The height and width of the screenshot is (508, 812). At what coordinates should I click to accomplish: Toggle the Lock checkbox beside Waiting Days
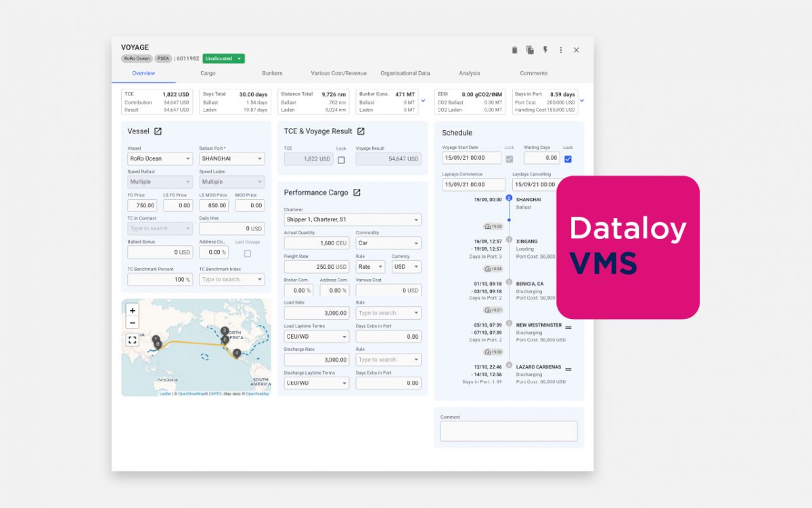point(568,158)
